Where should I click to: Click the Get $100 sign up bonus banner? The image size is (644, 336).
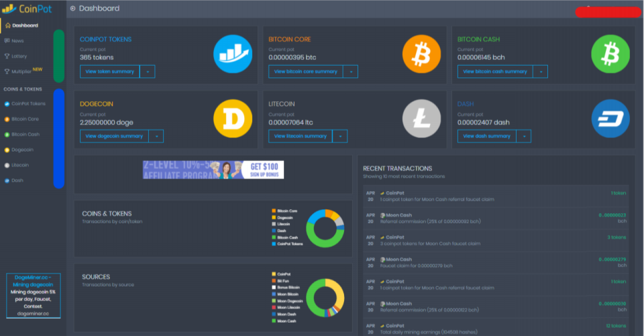click(213, 170)
